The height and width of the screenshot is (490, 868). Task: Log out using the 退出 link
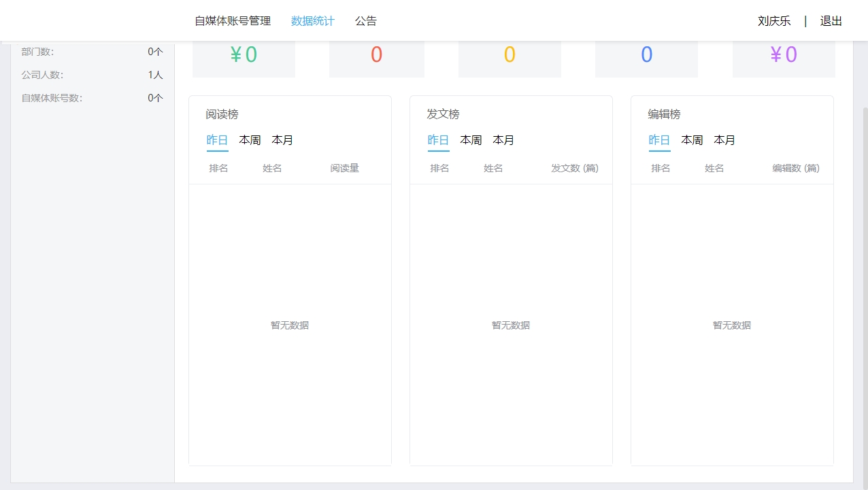831,21
